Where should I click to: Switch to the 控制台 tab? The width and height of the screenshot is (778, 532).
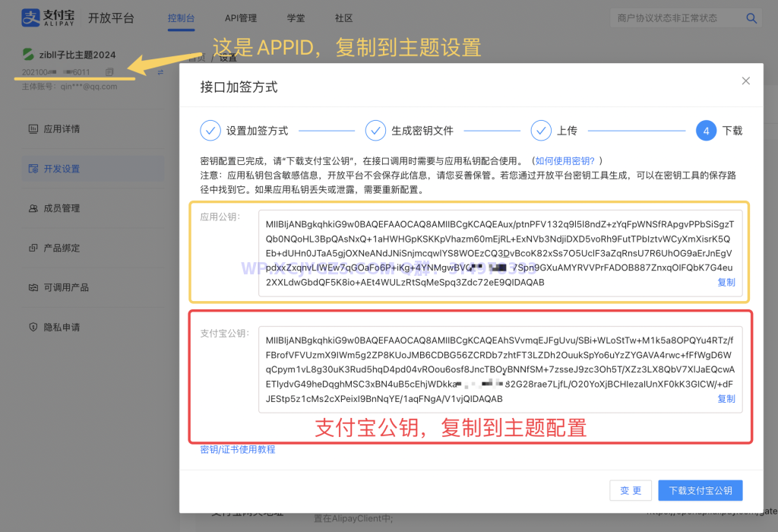(x=181, y=17)
